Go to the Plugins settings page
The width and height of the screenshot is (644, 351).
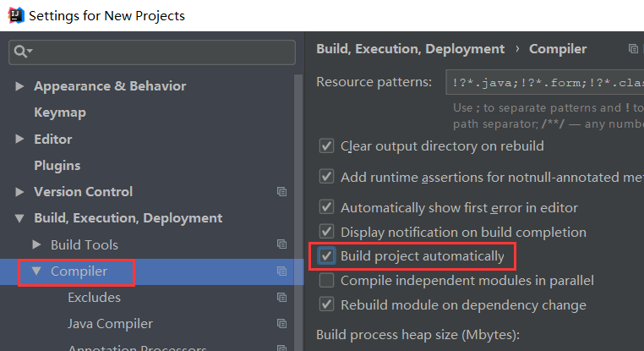coord(57,165)
